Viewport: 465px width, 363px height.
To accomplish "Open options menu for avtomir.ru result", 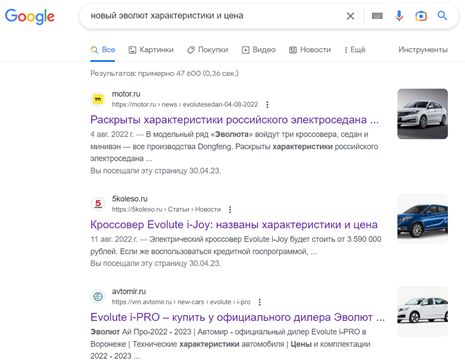I will tap(260, 302).
